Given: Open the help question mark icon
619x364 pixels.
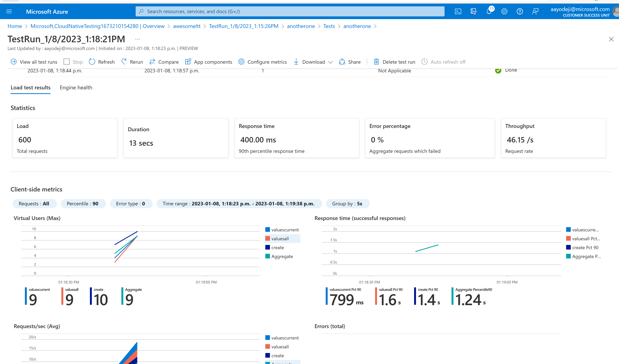Looking at the screenshot, I should coord(519,12).
